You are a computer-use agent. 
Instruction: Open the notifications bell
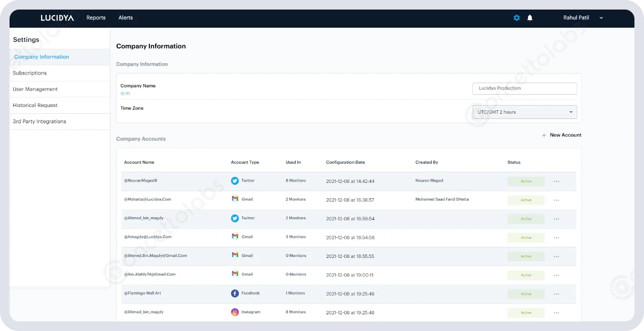(529, 18)
